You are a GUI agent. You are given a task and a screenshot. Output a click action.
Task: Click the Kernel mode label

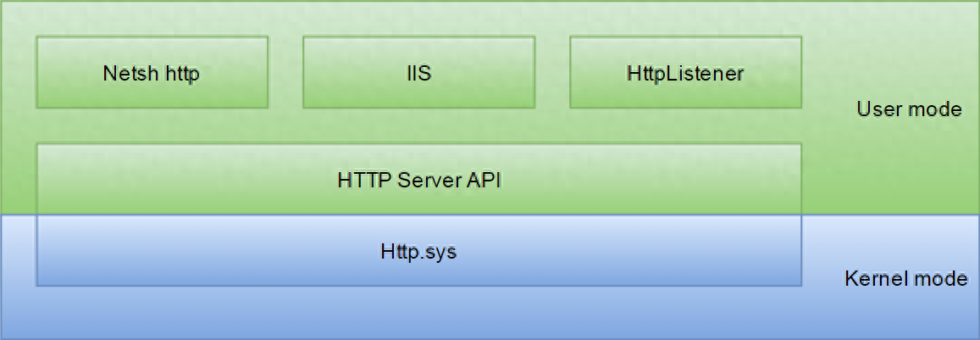coord(905,279)
